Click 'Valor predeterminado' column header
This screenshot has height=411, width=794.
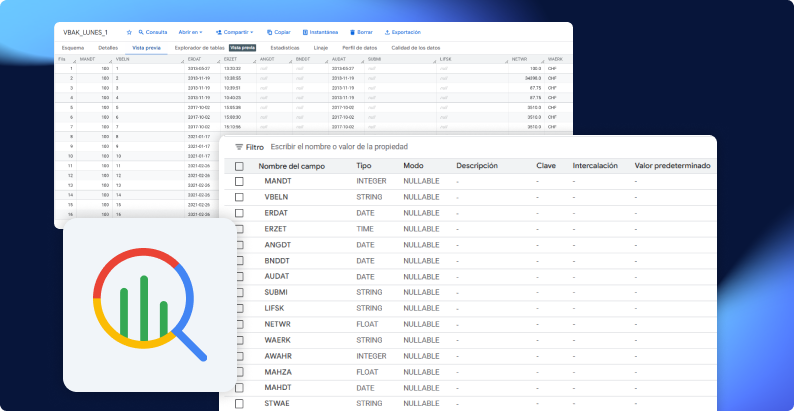(672, 166)
